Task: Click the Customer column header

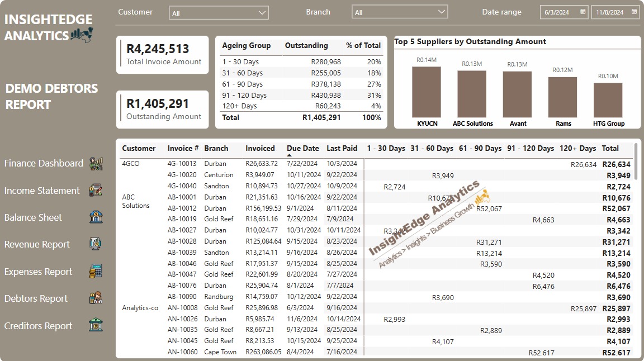Action: coord(139,149)
